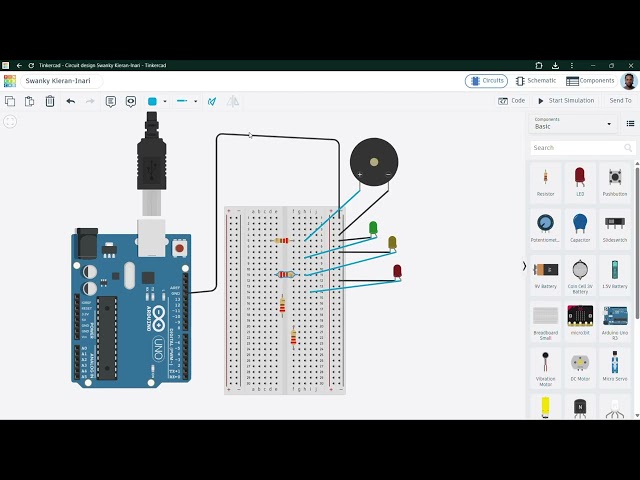
Task: Click the browser download icon
Action: [555, 65]
